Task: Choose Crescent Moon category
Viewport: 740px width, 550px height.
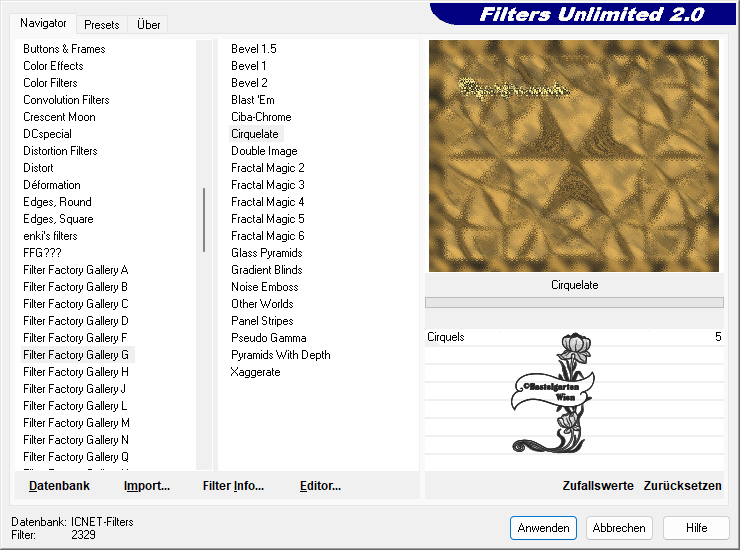Action: [x=59, y=117]
